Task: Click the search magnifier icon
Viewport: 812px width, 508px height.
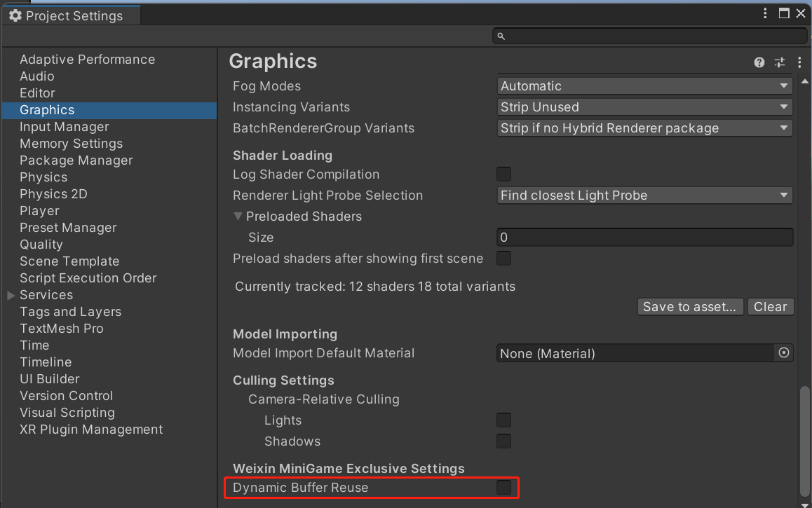Action: [501, 36]
